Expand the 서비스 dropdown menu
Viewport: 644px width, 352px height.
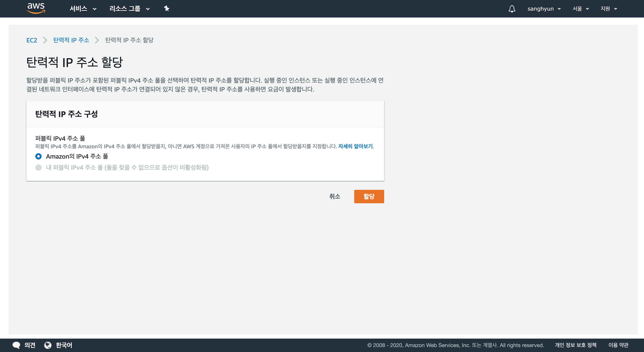coord(83,9)
